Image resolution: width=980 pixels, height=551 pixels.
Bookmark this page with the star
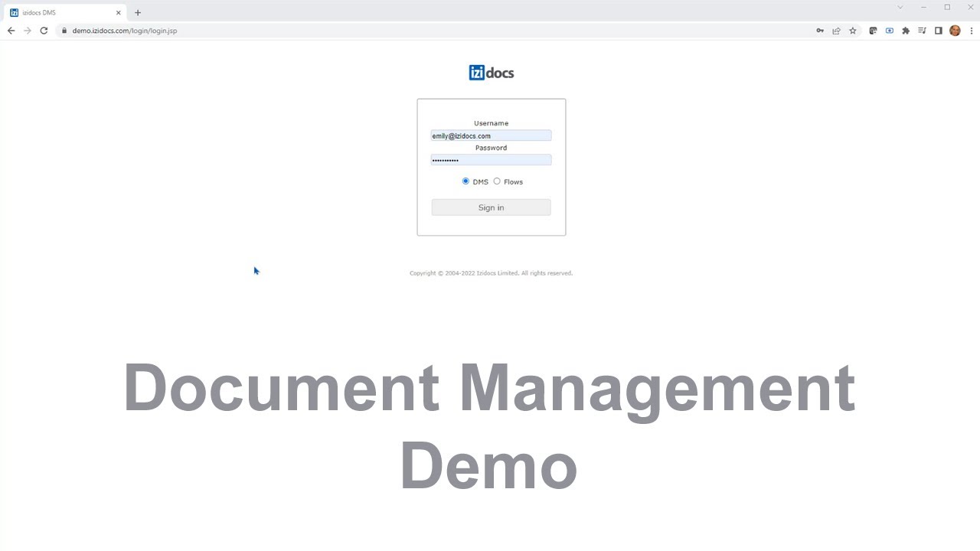853,31
